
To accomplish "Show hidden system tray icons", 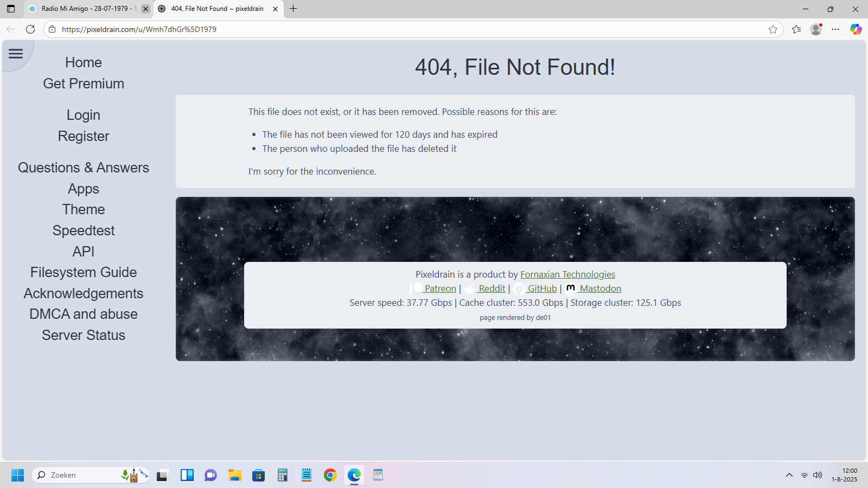I will click(x=789, y=475).
